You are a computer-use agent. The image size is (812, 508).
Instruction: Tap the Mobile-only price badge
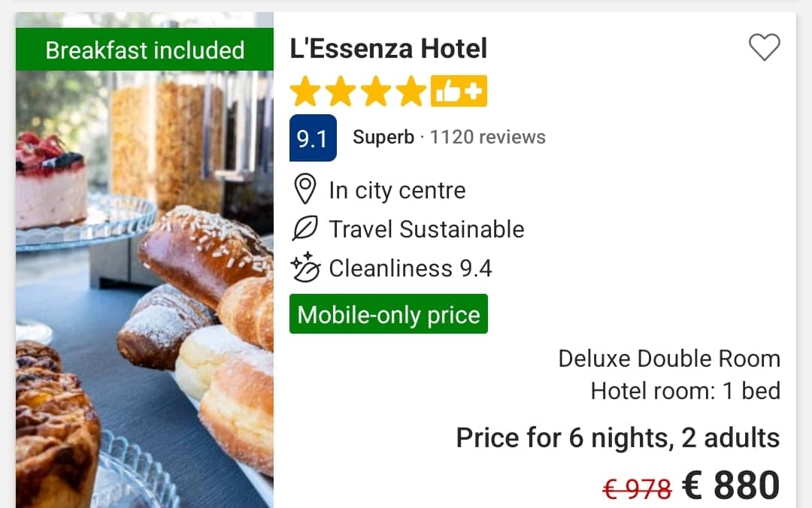point(389,314)
